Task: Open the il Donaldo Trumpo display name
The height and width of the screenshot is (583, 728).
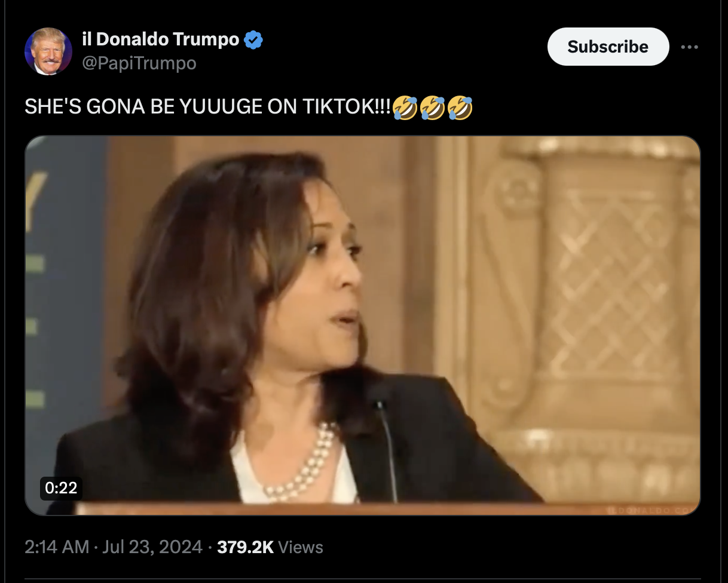Action: pyautogui.click(x=161, y=39)
